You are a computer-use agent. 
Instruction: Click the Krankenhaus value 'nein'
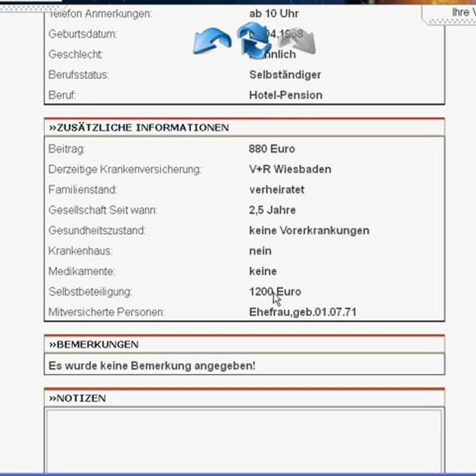pos(260,251)
